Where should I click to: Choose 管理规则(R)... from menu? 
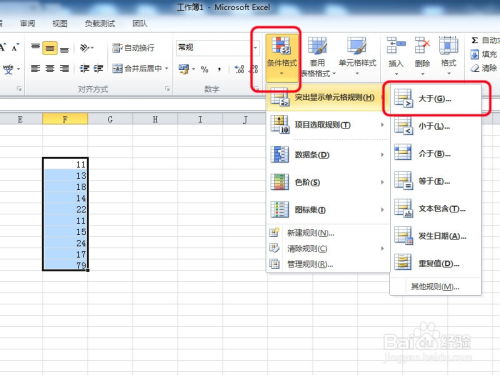(x=327, y=264)
